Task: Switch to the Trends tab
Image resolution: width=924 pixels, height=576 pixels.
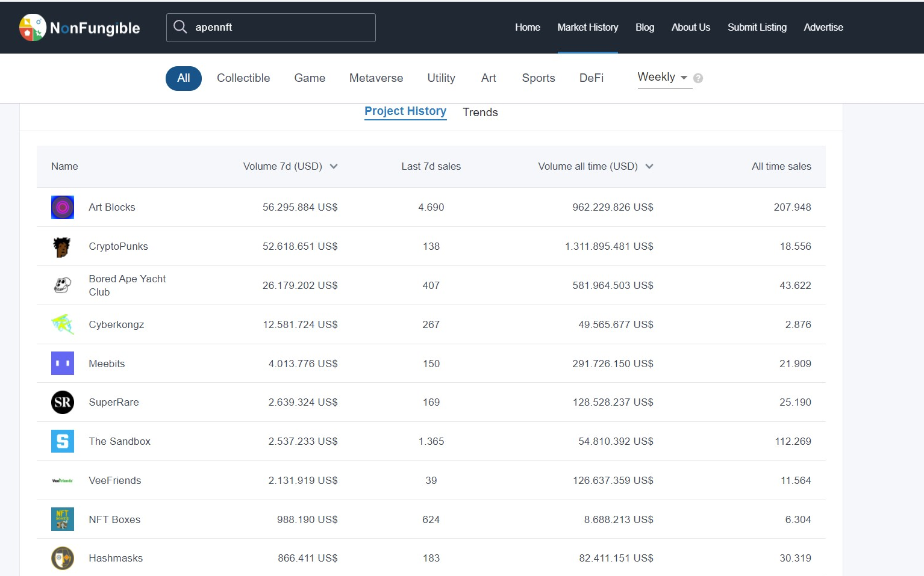Action: pyautogui.click(x=480, y=113)
